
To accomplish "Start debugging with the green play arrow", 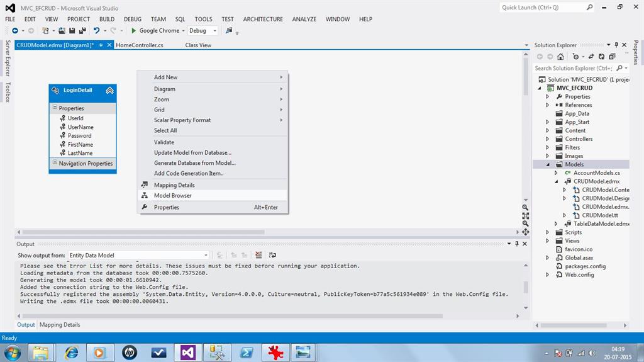I will pos(133,31).
